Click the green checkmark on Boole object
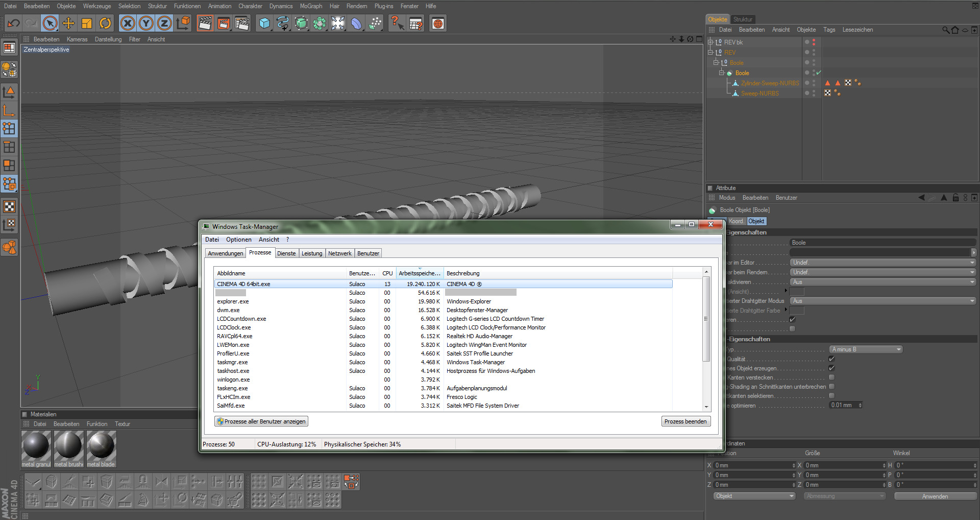 tap(819, 73)
